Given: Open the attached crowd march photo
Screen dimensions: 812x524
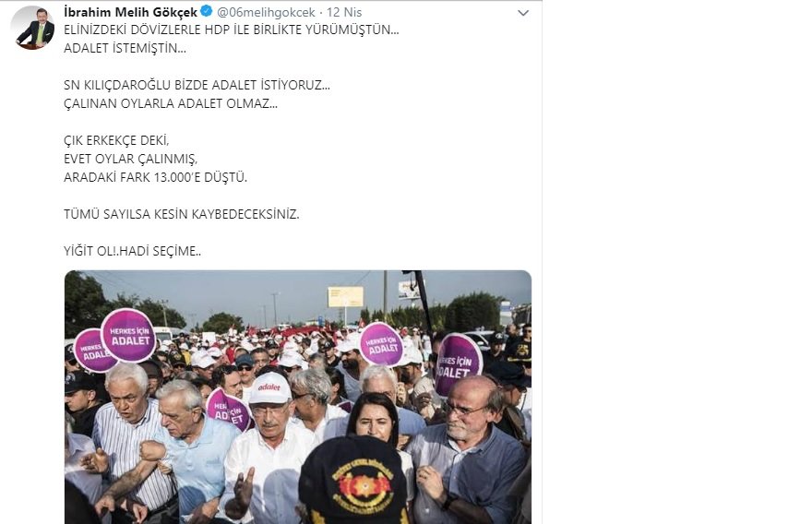Looking at the screenshot, I should [298, 397].
